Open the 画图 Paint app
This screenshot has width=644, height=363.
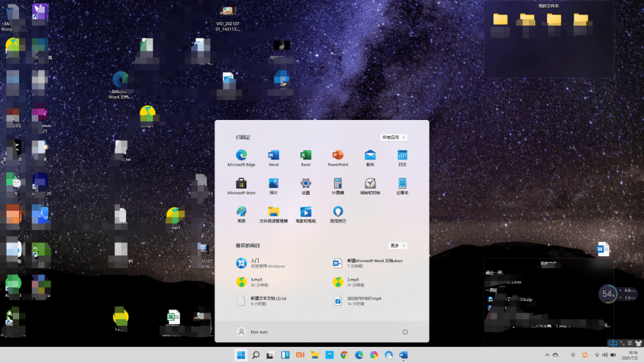point(241,214)
